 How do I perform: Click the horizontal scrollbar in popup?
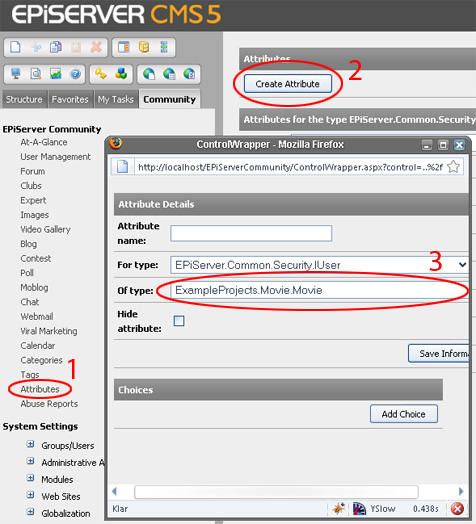tap(276, 492)
